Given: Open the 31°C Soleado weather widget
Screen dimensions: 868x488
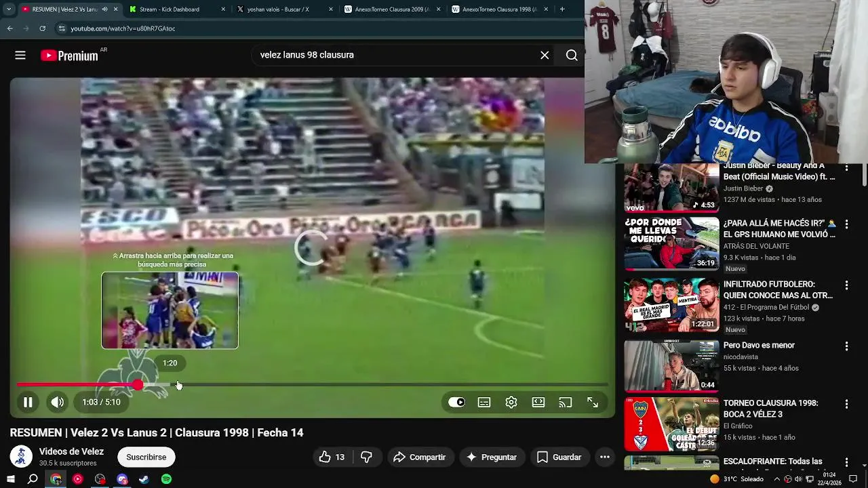Looking at the screenshot, I should pyautogui.click(x=736, y=479).
